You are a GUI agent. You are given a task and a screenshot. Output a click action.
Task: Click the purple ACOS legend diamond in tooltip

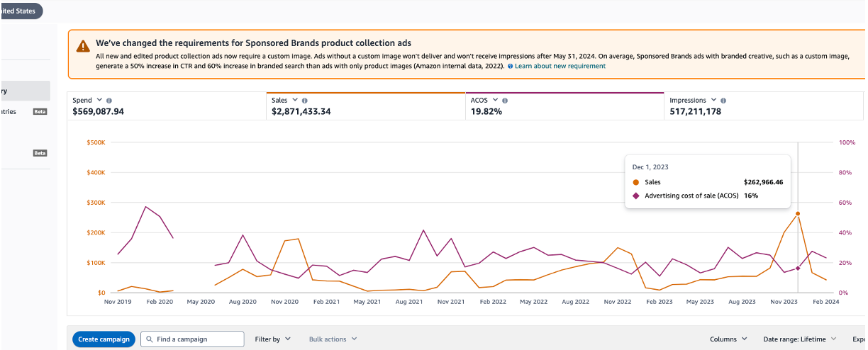point(635,196)
